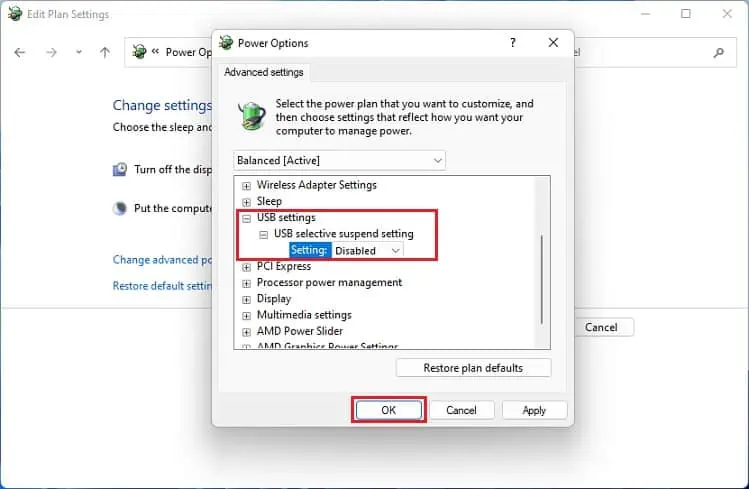Viewport: 749px width, 489px height.
Task: Select the highlighted Setting: label
Action: pos(309,250)
